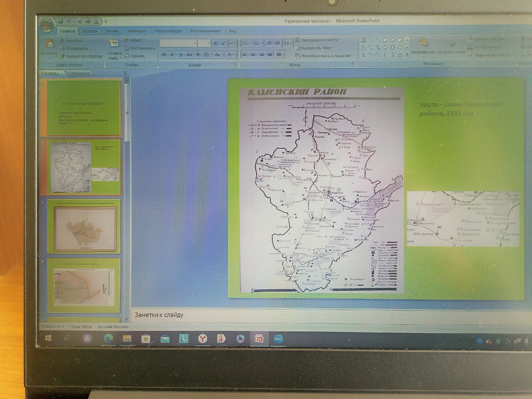Select slide 3 thumbnail in the slides panel
Image resolution: width=532 pixels, height=399 pixels.
[x=84, y=226]
